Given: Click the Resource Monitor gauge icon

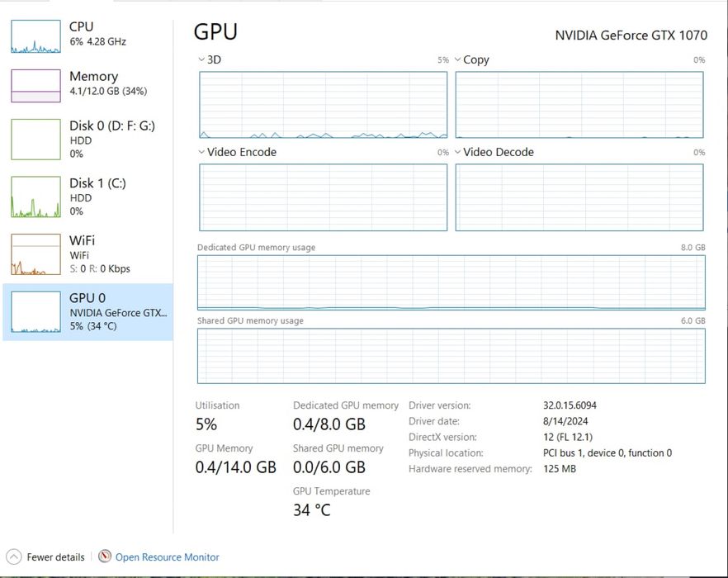Looking at the screenshot, I should tap(105, 557).
